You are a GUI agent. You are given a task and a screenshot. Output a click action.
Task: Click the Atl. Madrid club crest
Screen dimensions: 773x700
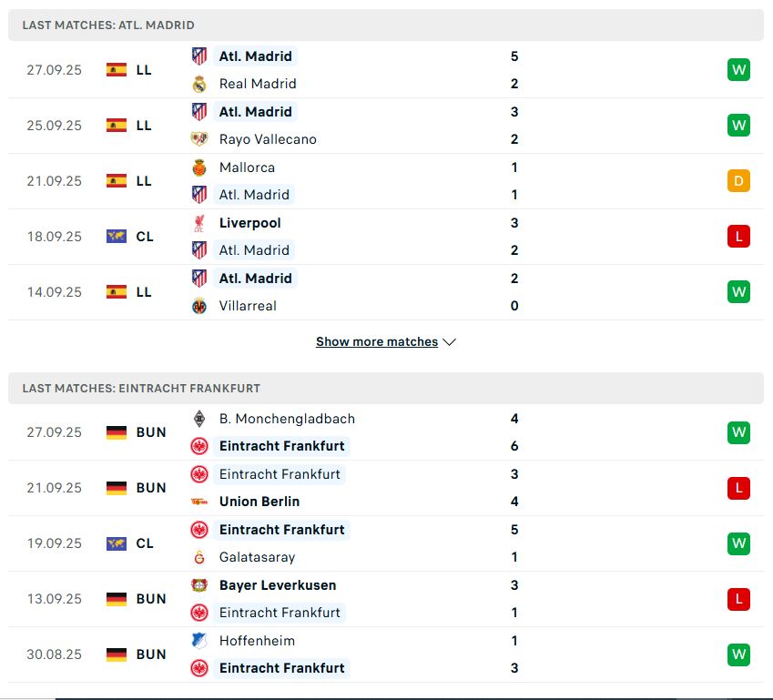(x=200, y=56)
